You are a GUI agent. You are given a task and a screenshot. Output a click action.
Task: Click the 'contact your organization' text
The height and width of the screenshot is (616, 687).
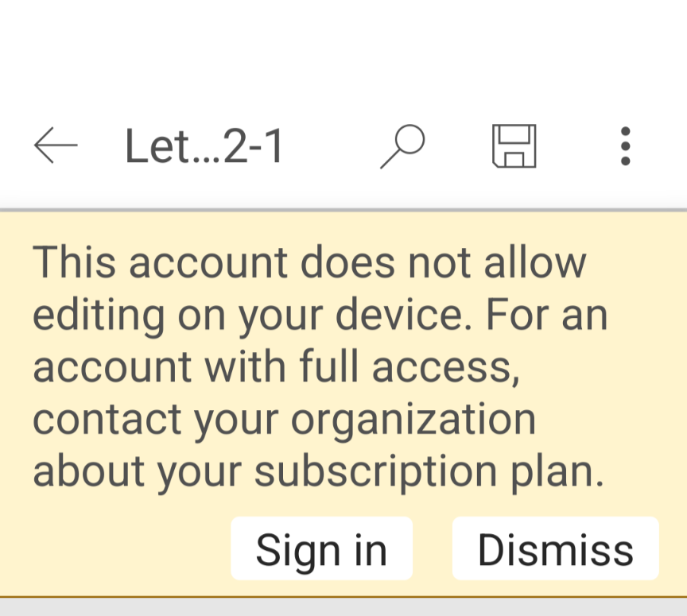[284, 419]
